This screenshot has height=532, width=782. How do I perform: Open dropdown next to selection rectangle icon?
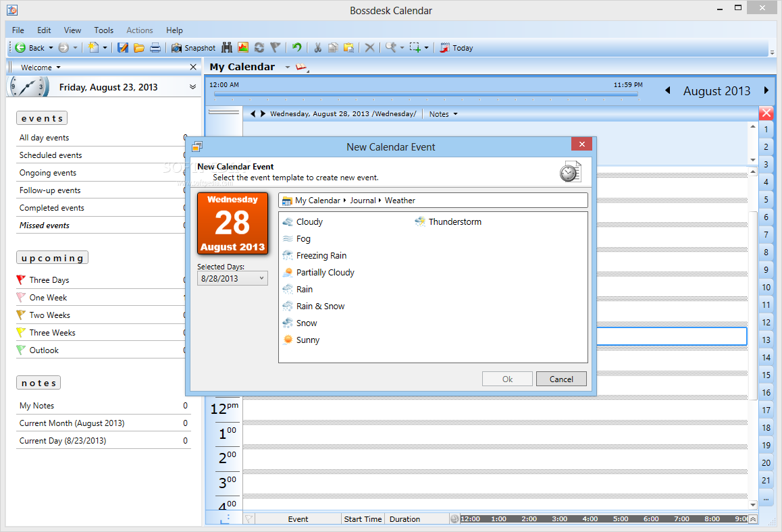pos(426,48)
